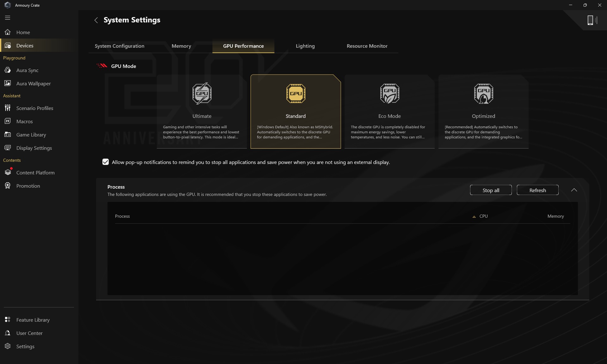607x364 pixels.
Task: Click the Stop all button
Action: 491,190
